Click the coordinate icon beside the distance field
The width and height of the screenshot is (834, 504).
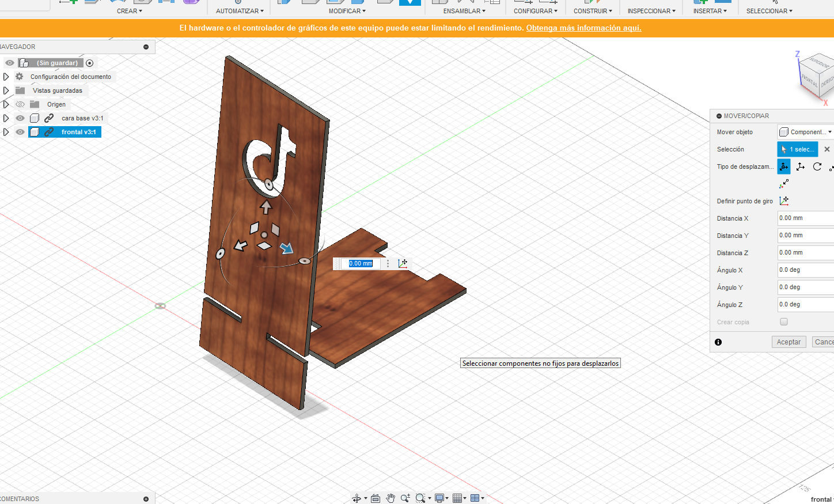[403, 263]
